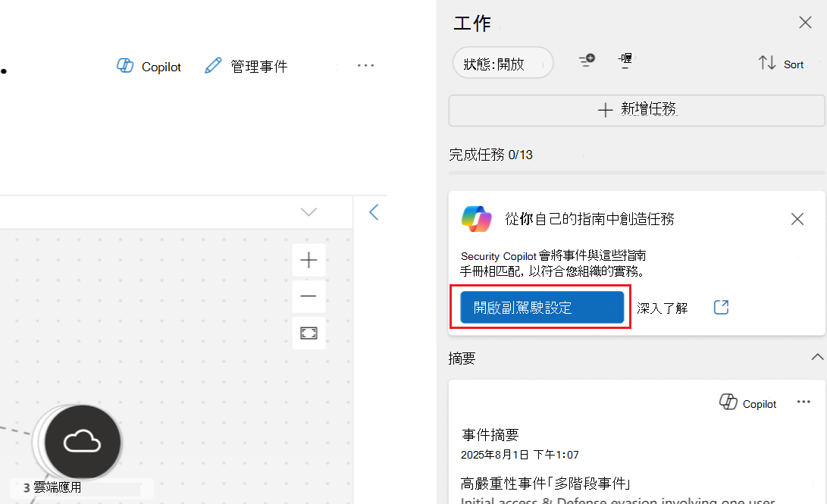Screen dimensions: 827x504
Task: Open the 狀態:開放 filter dropdown
Action: (x=502, y=63)
